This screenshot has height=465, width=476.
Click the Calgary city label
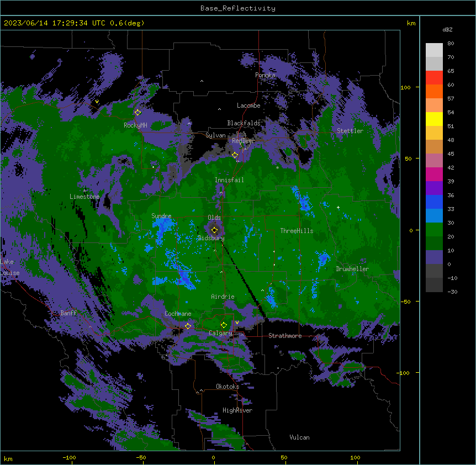pos(220,333)
